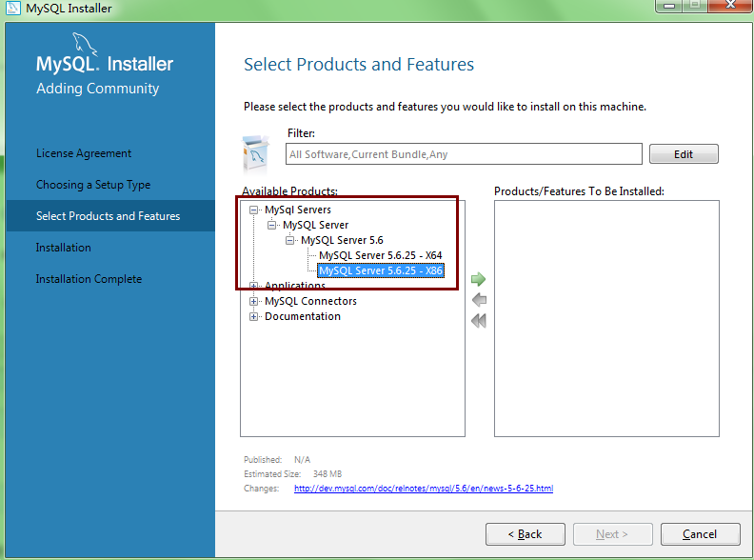Go to Choosing a Setup Type step
The image size is (754, 560).
tap(93, 185)
